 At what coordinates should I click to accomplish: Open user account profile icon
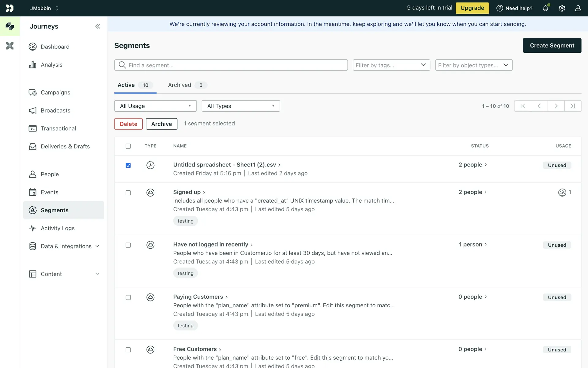[x=578, y=8]
